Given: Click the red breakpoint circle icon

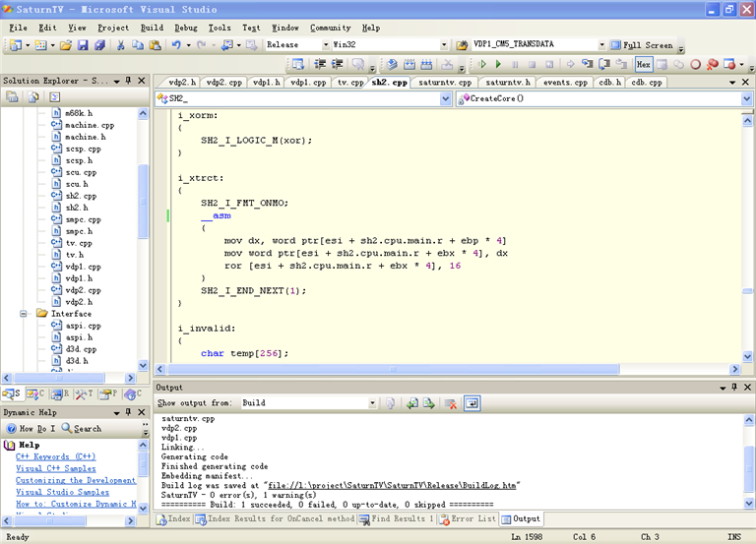Looking at the screenshot, I should pyautogui.click(x=695, y=64).
